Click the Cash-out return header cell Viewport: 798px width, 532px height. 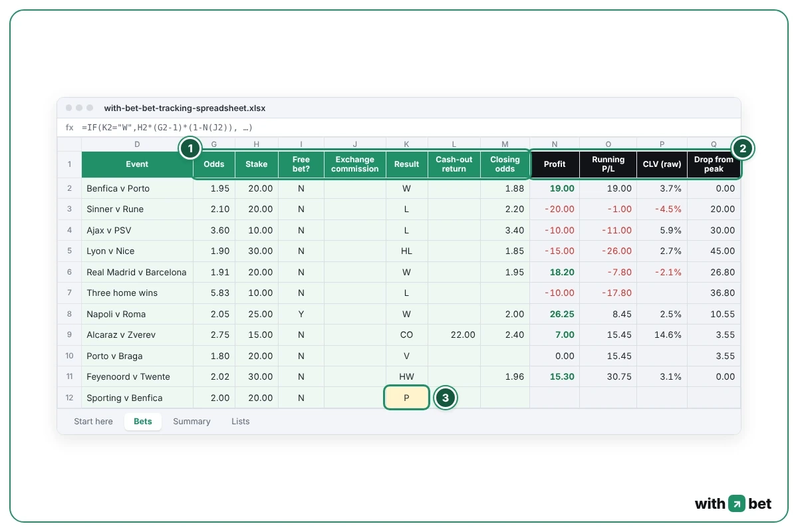tap(454, 164)
